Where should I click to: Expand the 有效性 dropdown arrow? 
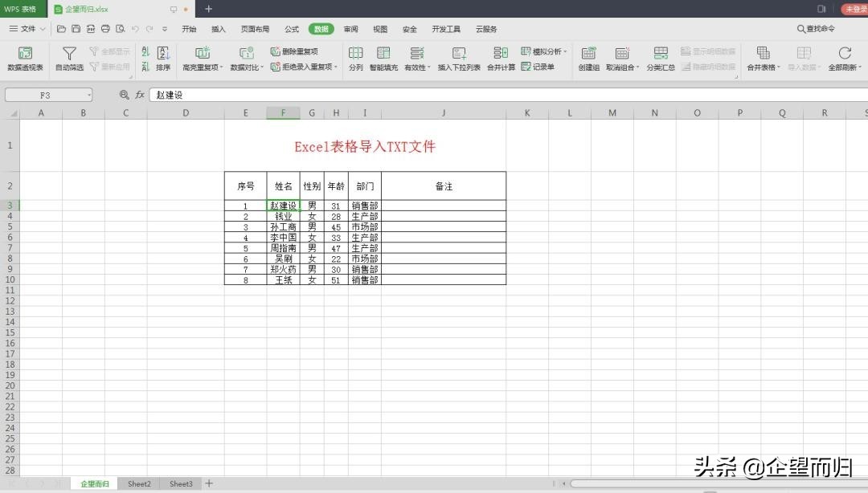tap(429, 67)
